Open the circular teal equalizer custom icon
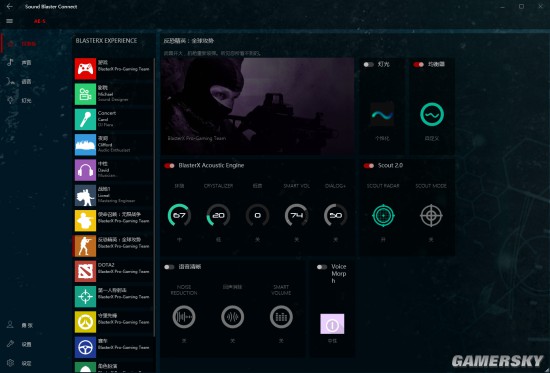Image resolution: width=550 pixels, height=373 pixels. (x=432, y=114)
